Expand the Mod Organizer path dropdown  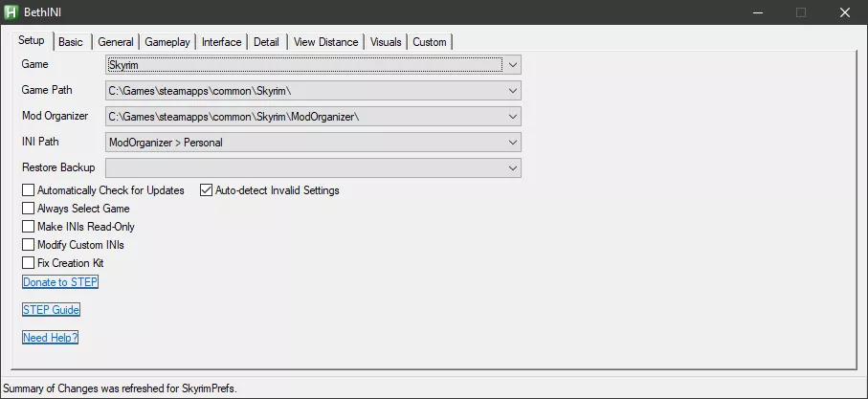(313, 116)
